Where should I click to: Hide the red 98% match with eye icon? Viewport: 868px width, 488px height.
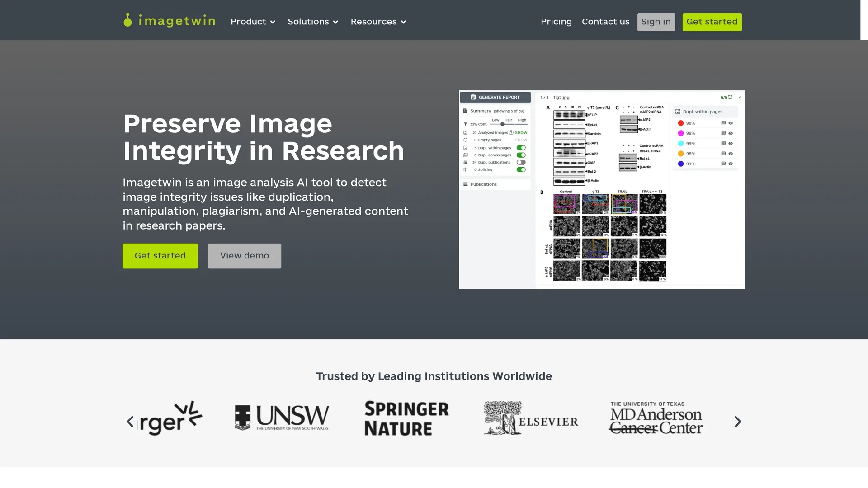[731, 123]
